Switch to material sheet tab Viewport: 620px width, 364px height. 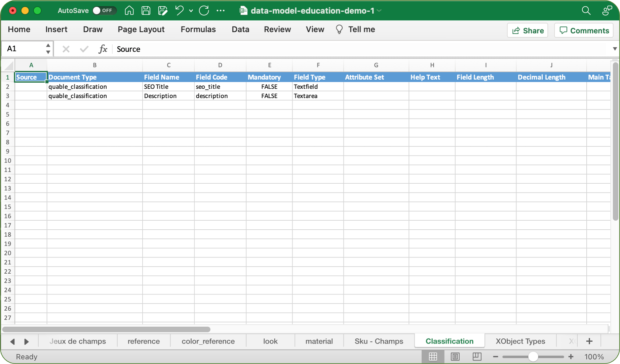pyautogui.click(x=319, y=341)
